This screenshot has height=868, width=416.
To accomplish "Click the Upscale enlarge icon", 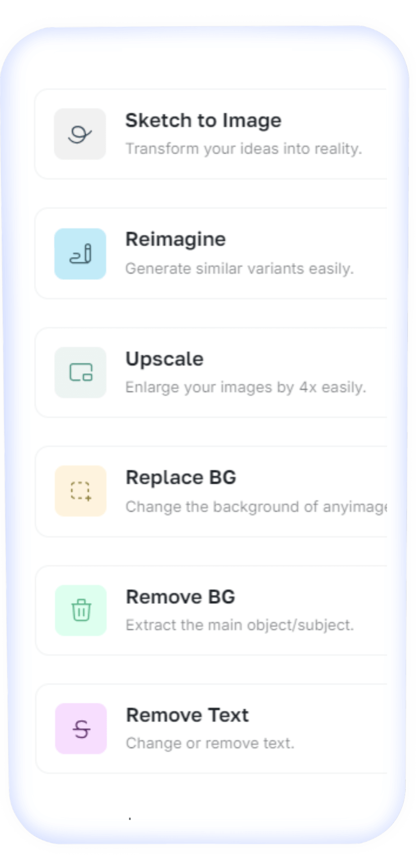I will pyautogui.click(x=80, y=373).
